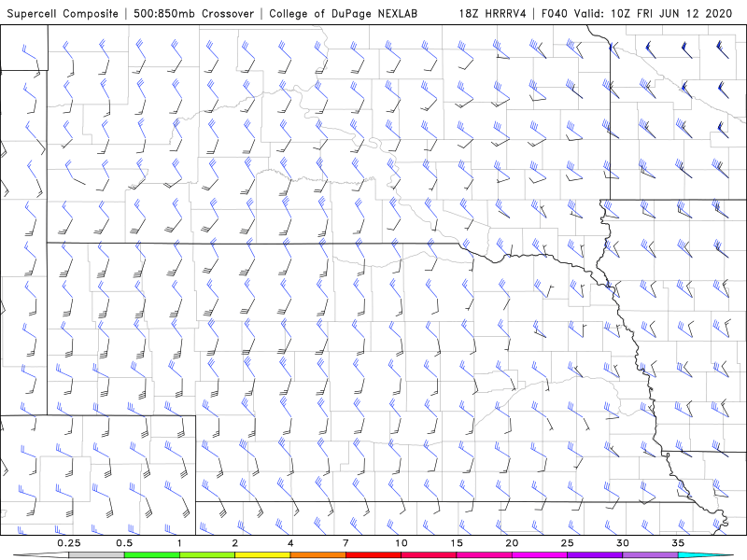
Task: Click the 'Supercell Composite' title text
Action: pos(63,13)
